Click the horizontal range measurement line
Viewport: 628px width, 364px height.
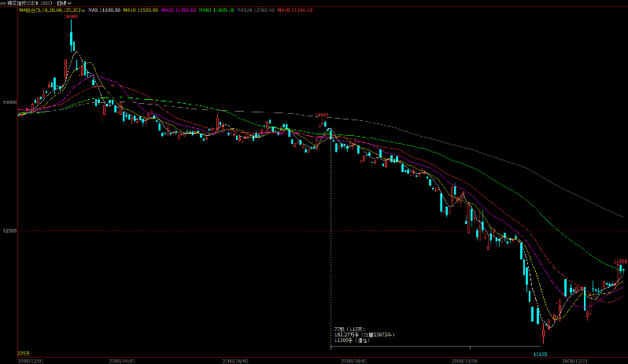(x=435, y=347)
